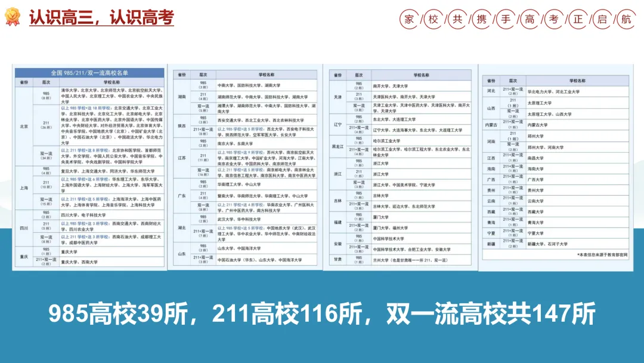Select the 福建 province cell
This screenshot has width=644, height=363.
(338, 223)
